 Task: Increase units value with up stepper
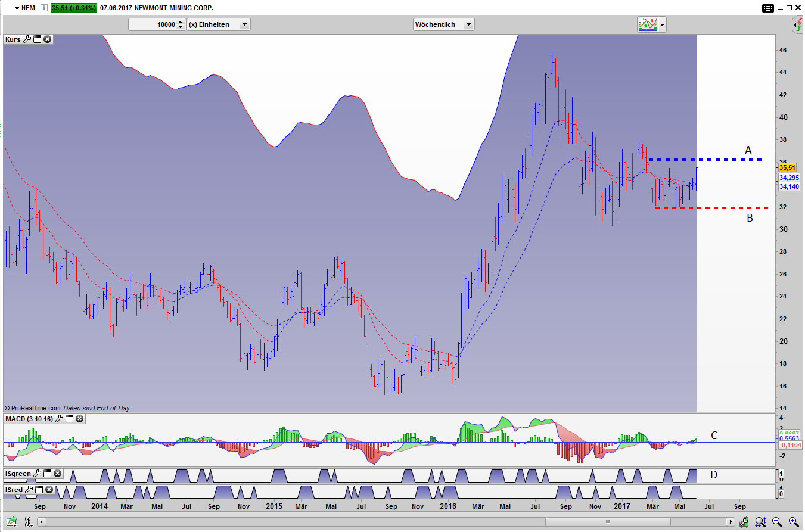pos(181,22)
